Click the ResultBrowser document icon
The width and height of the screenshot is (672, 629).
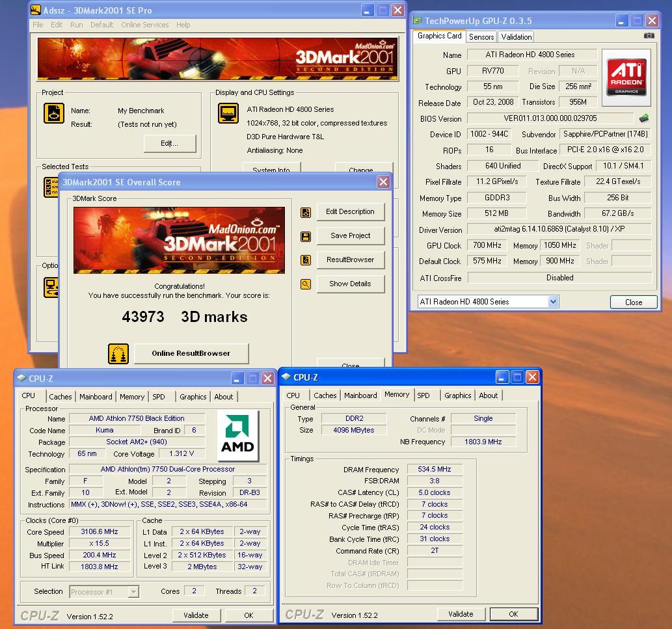click(x=306, y=260)
